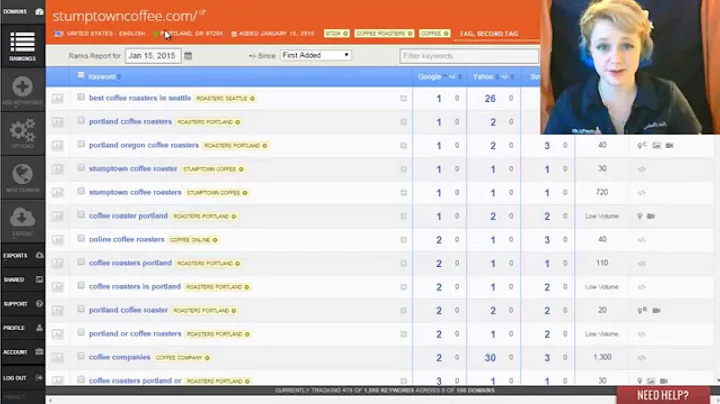Click the Ranks Report date field

[x=153, y=56]
